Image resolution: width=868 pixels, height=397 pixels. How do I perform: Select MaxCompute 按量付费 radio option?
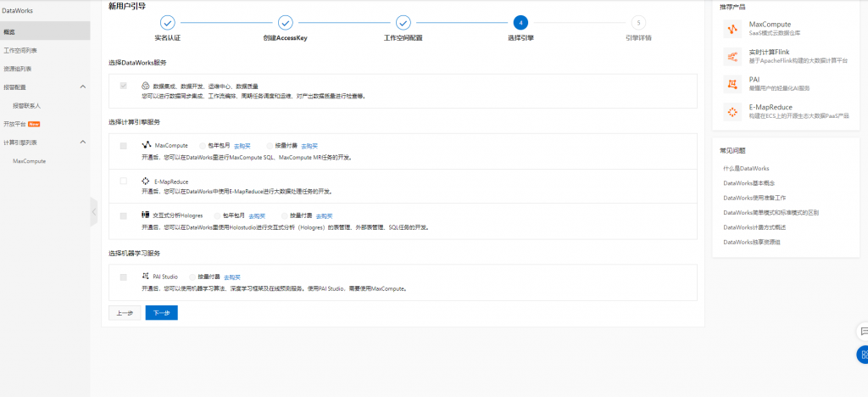(270, 146)
